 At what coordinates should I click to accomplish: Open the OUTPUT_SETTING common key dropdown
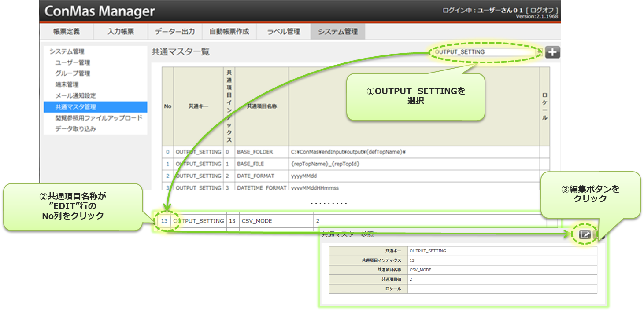tap(487, 52)
